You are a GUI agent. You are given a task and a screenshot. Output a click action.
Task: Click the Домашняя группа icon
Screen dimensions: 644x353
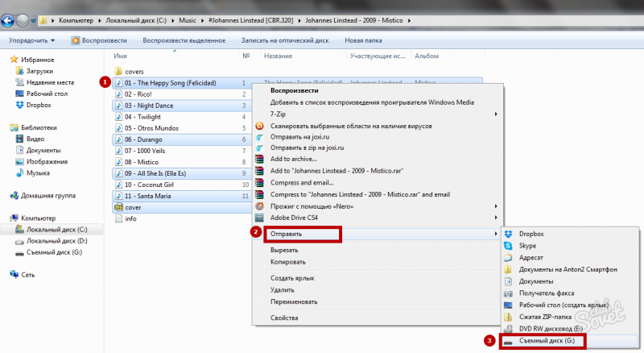[x=14, y=195]
